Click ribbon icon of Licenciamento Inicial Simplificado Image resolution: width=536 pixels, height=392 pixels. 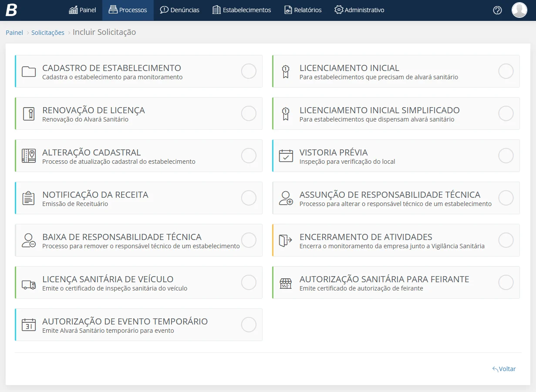tap(286, 114)
